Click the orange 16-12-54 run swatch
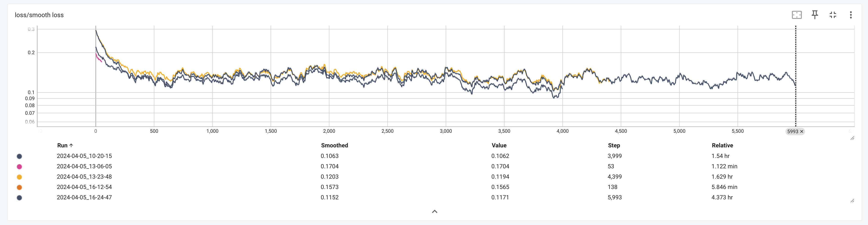The height and width of the screenshot is (225, 868). coord(20,187)
